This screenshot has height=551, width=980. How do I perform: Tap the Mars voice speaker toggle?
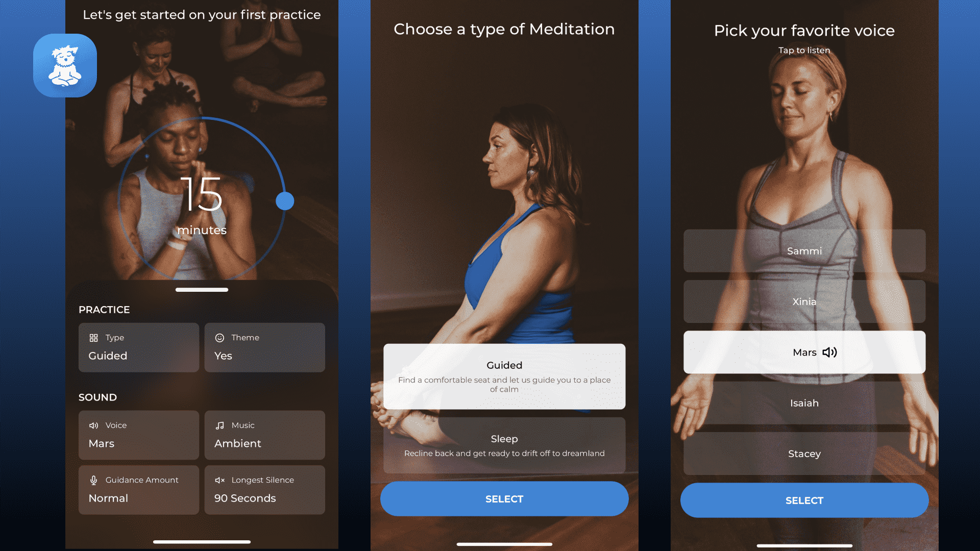click(x=829, y=352)
